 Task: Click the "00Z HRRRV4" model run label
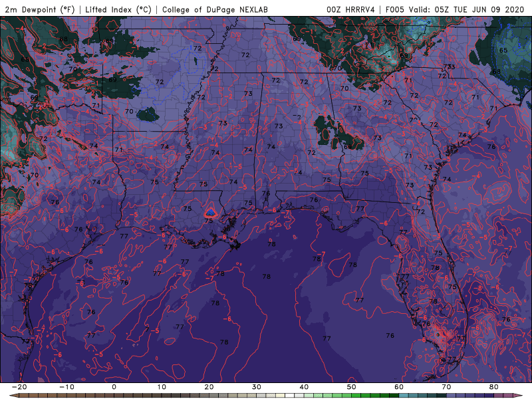click(350, 9)
